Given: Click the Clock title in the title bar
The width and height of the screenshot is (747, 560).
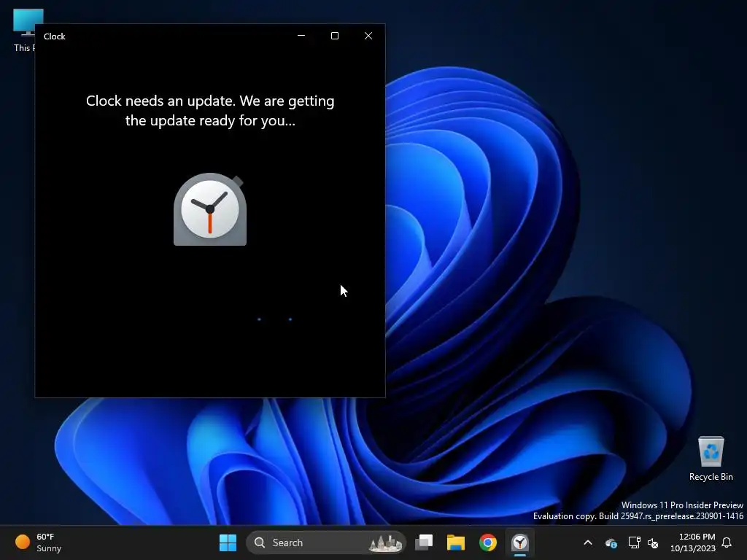Looking at the screenshot, I should pos(54,36).
